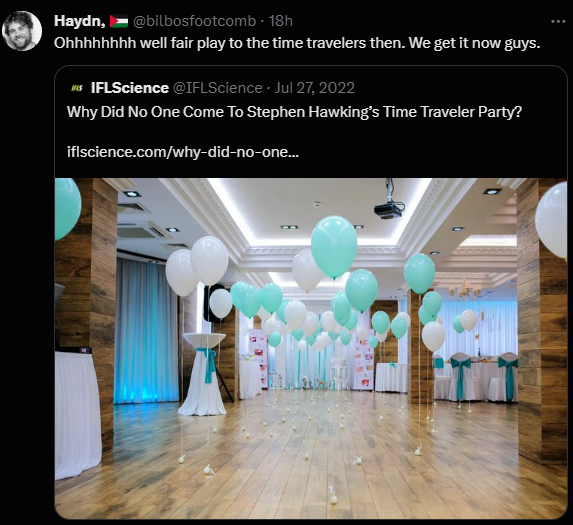Click the blue-lit curtain in photo
The image size is (573, 525).
click(x=146, y=331)
